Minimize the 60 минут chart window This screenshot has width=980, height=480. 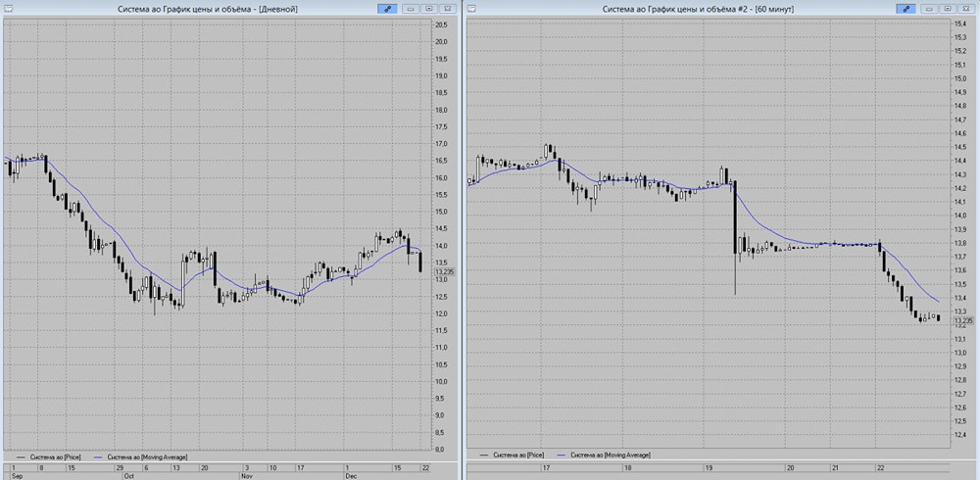click(x=929, y=9)
